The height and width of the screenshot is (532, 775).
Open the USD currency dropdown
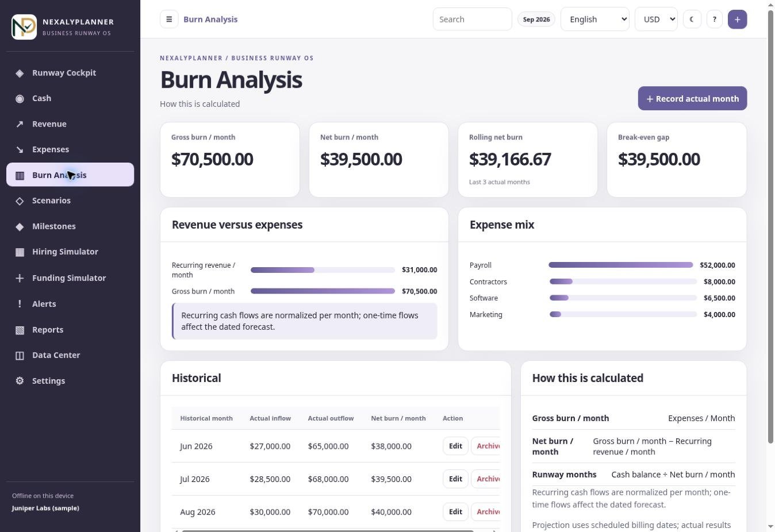point(656,19)
